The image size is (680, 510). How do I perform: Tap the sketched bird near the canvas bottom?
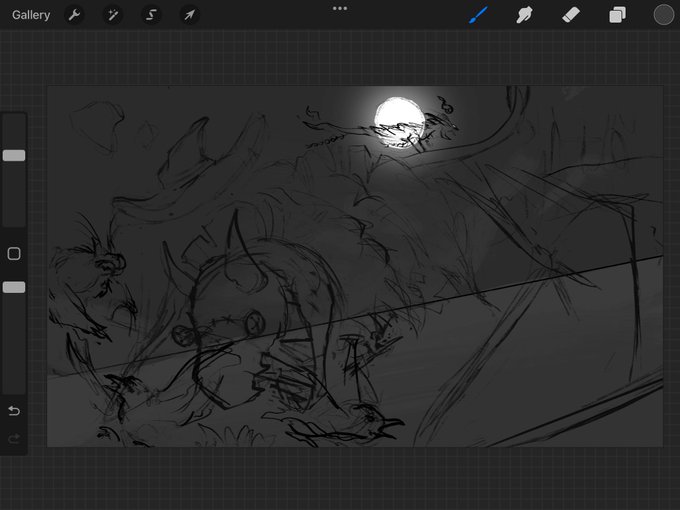343,425
